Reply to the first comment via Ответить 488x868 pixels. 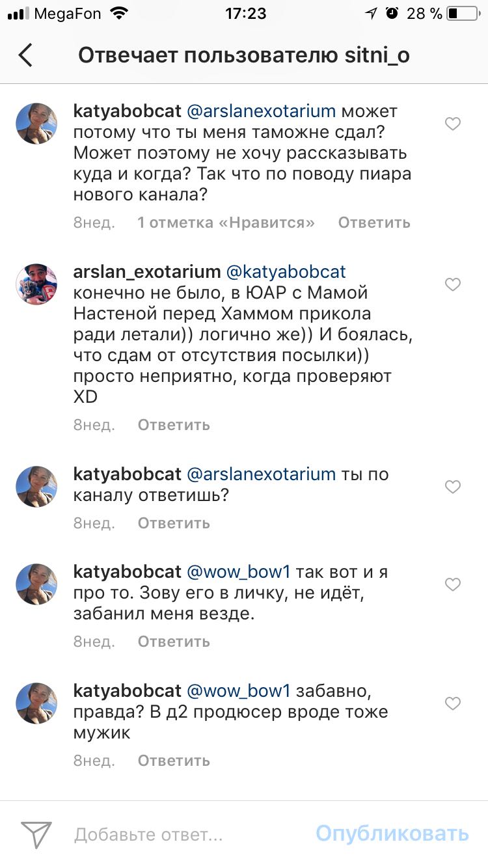pos(373,223)
